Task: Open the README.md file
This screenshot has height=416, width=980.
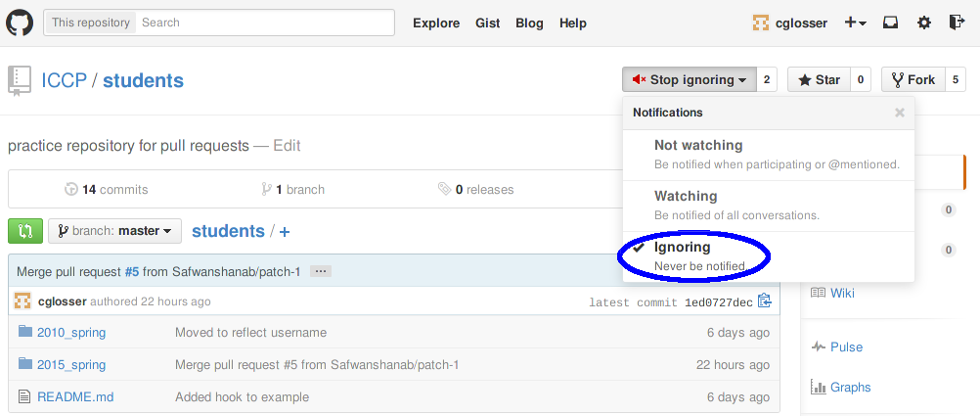Action: point(75,396)
